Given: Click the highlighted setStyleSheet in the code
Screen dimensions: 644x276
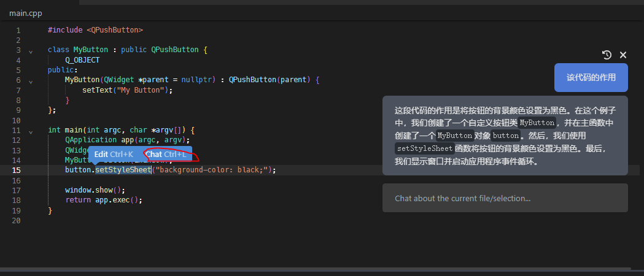Looking at the screenshot, I should (123, 170).
